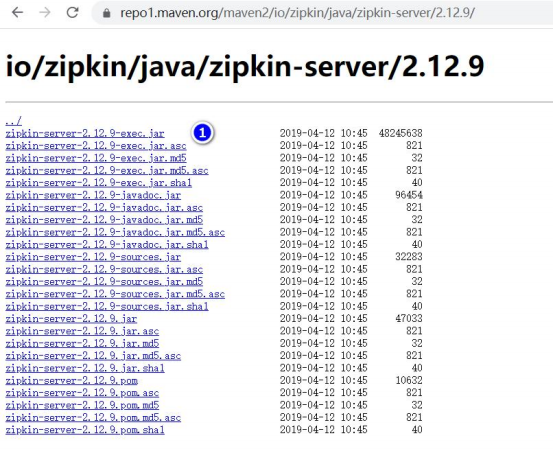Image resolution: width=553 pixels, height=451 pixels.
Task: Download zipkin-server-2.12.9.jar file
Action: pos(71,319)
